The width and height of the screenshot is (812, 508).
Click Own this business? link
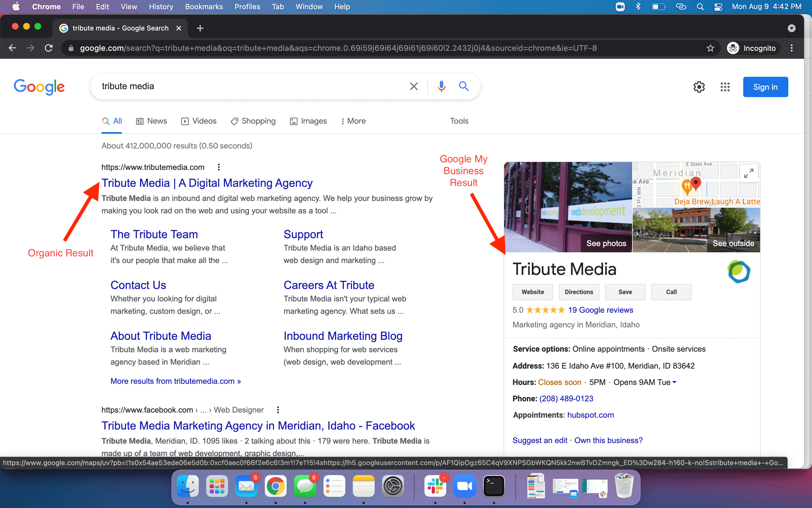(608, 440)
